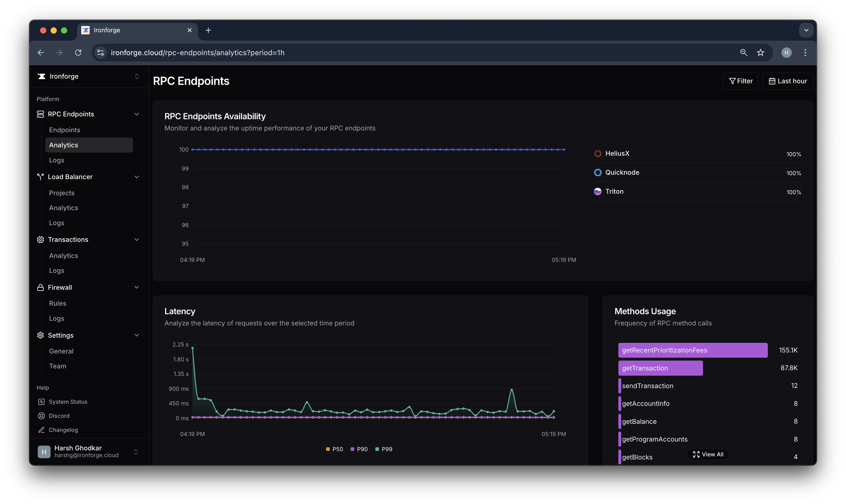Click the Changelog pencil icon

click(41, 430)
